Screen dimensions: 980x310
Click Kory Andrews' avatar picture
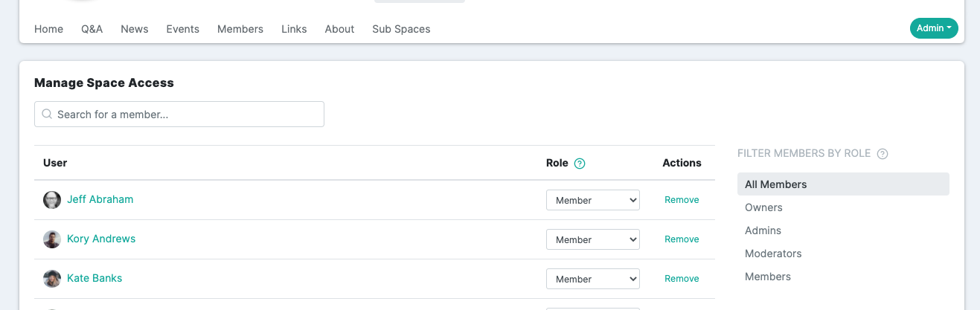coord(52,239)
